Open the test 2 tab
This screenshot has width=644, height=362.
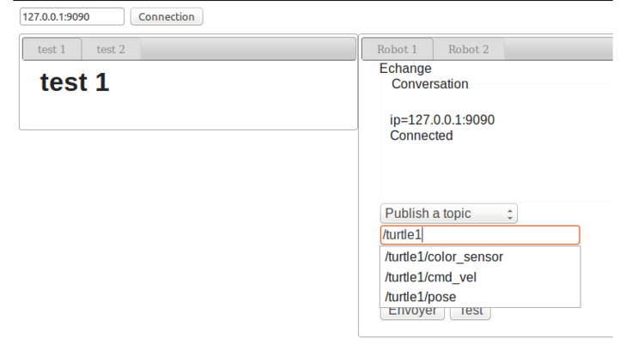(111, 49)
